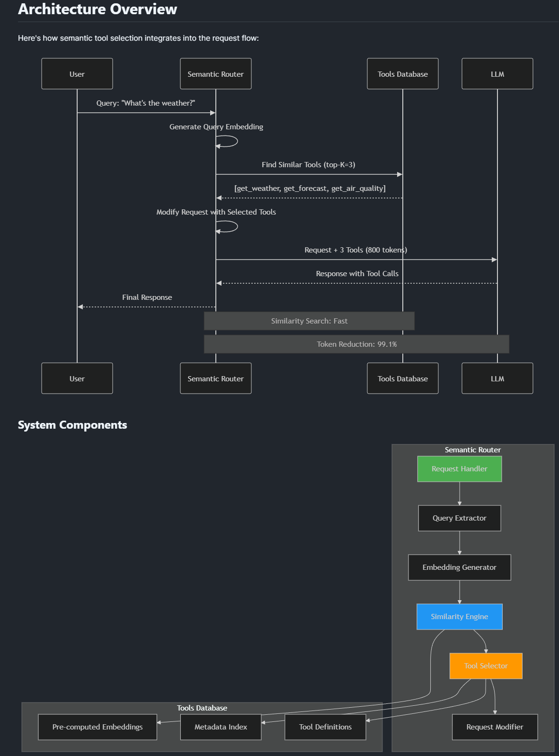Click the bottom Tools Database participant box
Image resolution: width=559 pixels, height=756 pixels.
click(402, 378)
